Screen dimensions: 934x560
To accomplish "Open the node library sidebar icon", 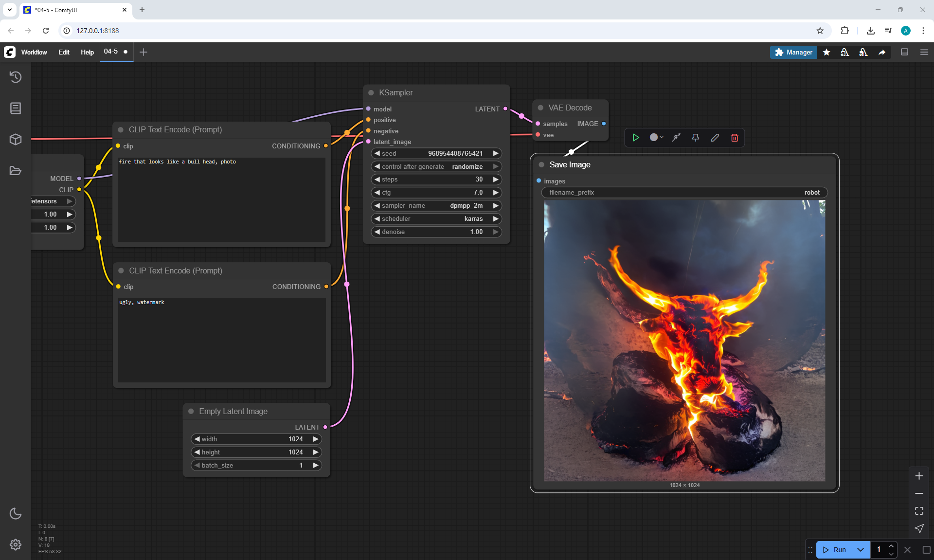I will point(16,108).
